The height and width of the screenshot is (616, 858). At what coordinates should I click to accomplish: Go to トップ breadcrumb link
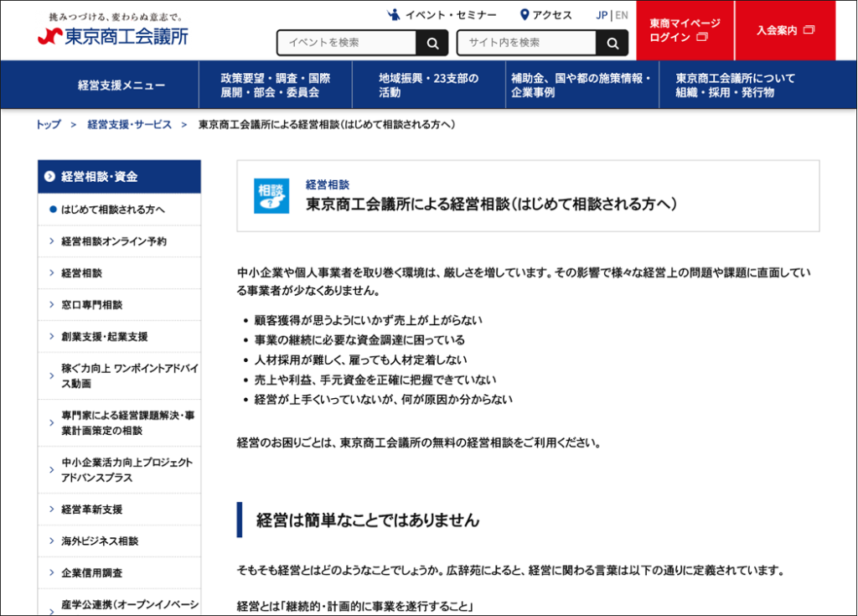click(x=48, y=125)
